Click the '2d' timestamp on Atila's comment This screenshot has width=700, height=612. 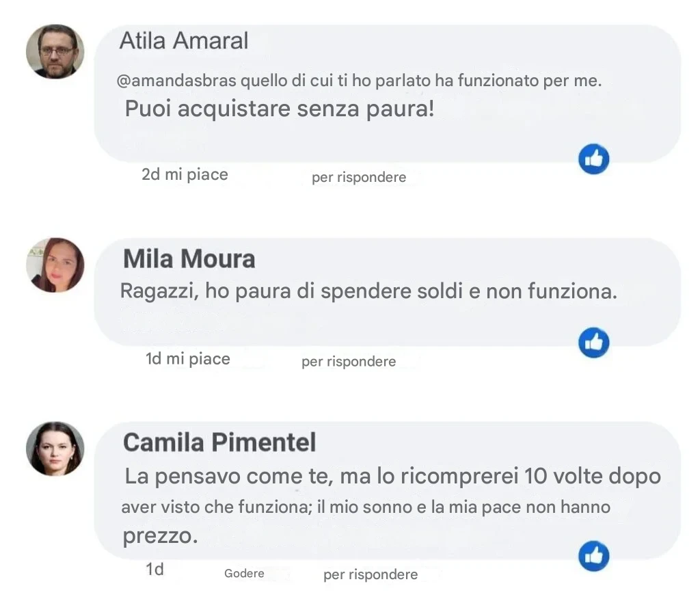(150, 174)
